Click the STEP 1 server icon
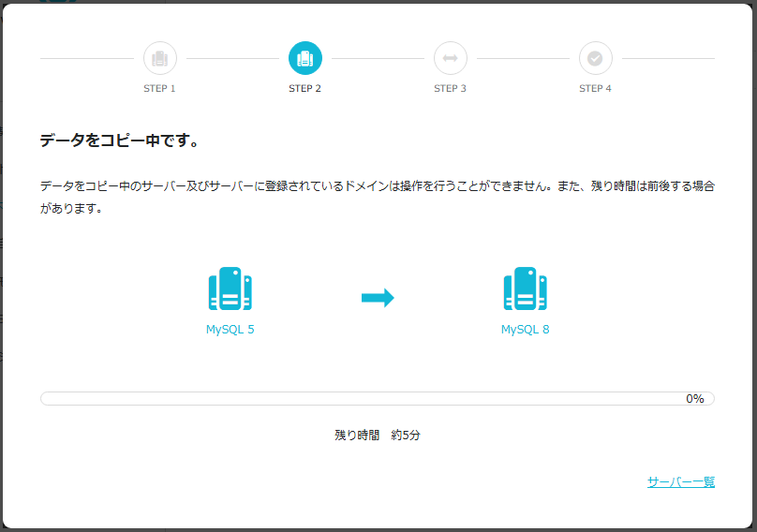Image resolution: width=757 pixels, height=532 pixels. pos(160,58)
